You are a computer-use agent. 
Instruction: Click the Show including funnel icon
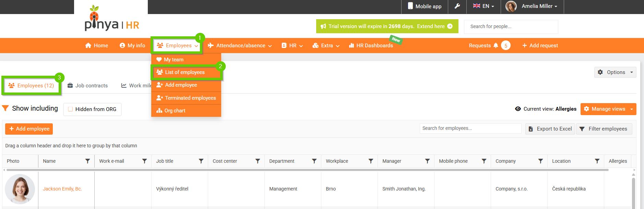tap(5, 108)
